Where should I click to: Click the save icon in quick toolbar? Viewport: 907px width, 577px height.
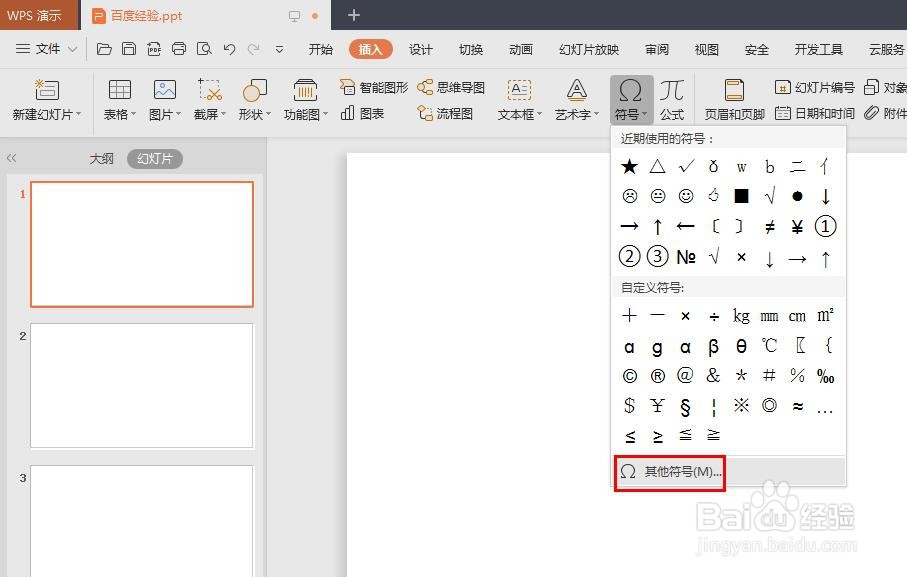(x=129, y=49)
